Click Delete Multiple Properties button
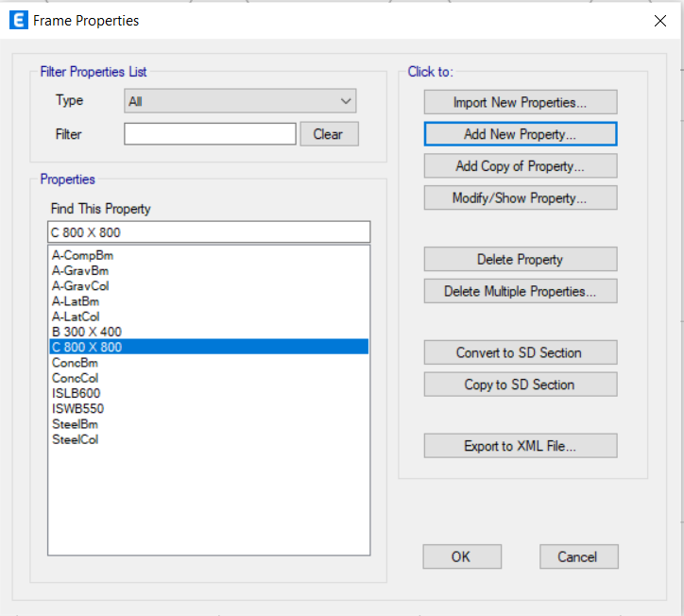 521,291
